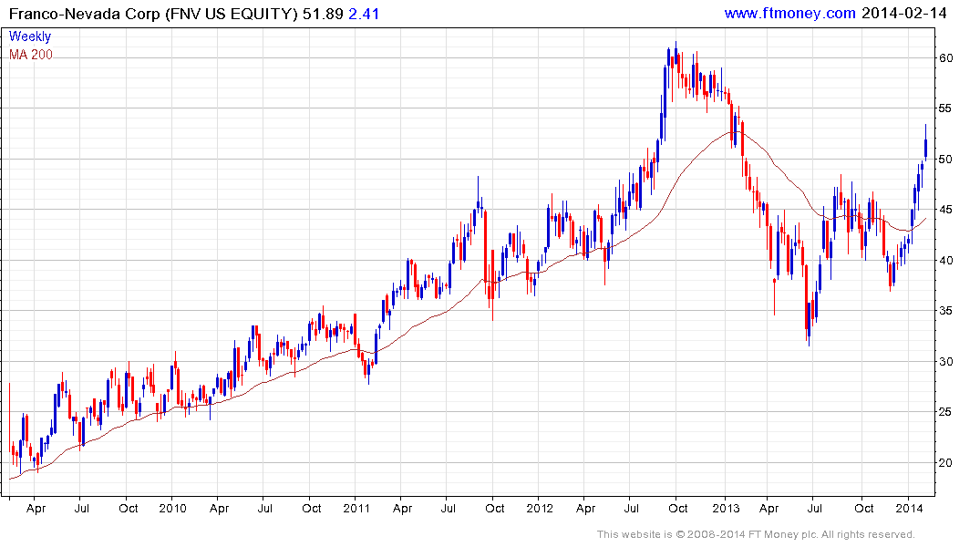
Task: Click the chart date 2014-02-14
Action: pos(903,13)
